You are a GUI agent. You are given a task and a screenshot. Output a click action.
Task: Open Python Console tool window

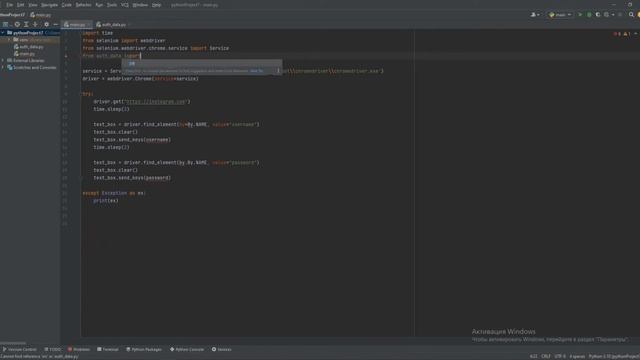click(187, 349)
